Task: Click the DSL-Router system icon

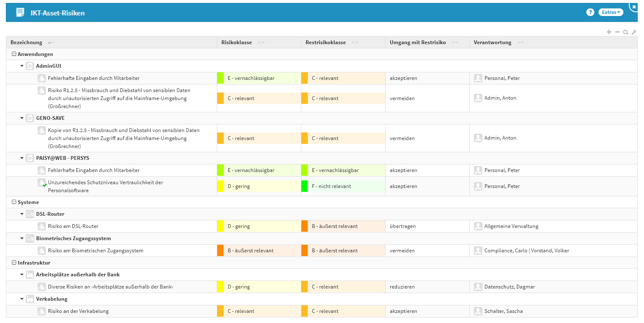Action: click(x=29, y=214)
